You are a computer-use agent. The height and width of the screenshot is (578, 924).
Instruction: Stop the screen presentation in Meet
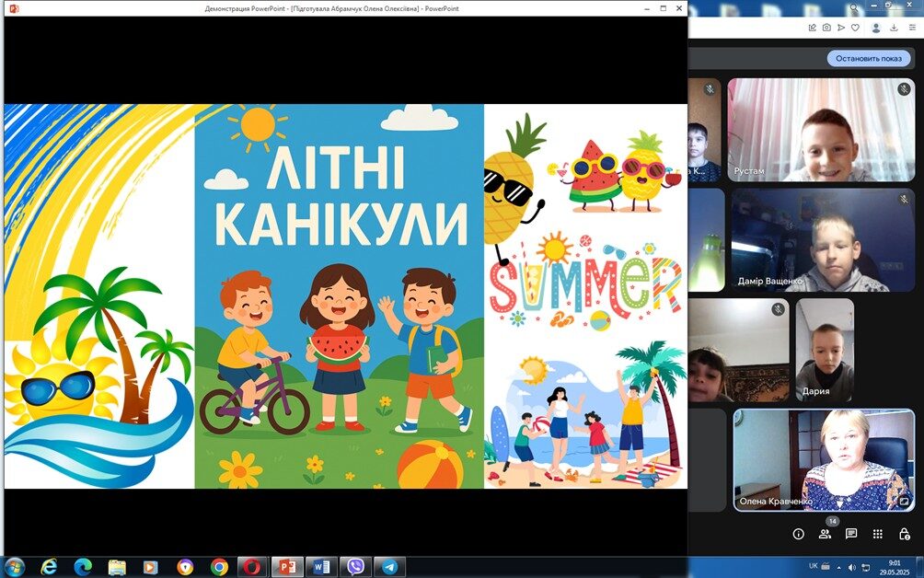pos(869,58)
